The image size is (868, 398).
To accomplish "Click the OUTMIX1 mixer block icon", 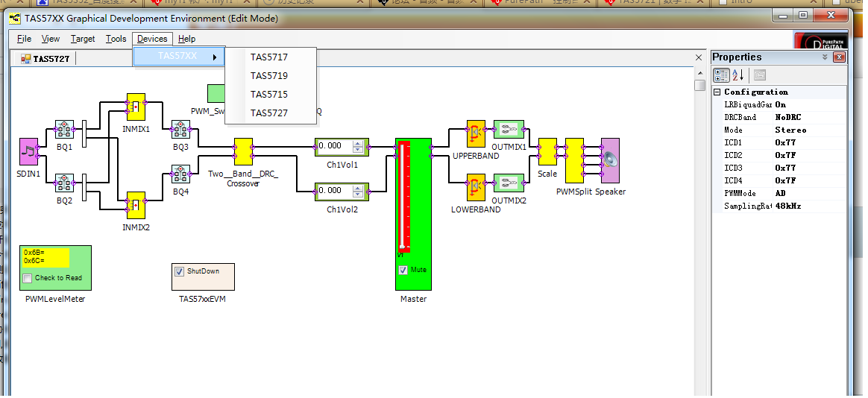I will pos(509,130).
